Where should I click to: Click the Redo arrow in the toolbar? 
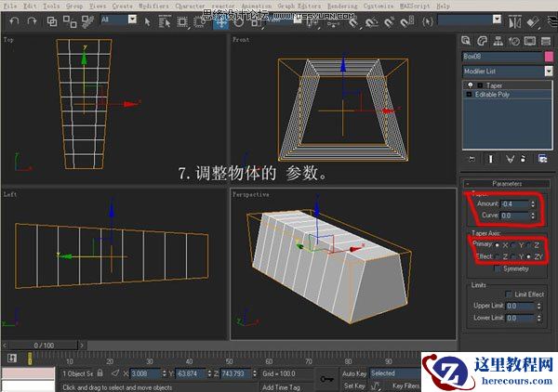32,21
